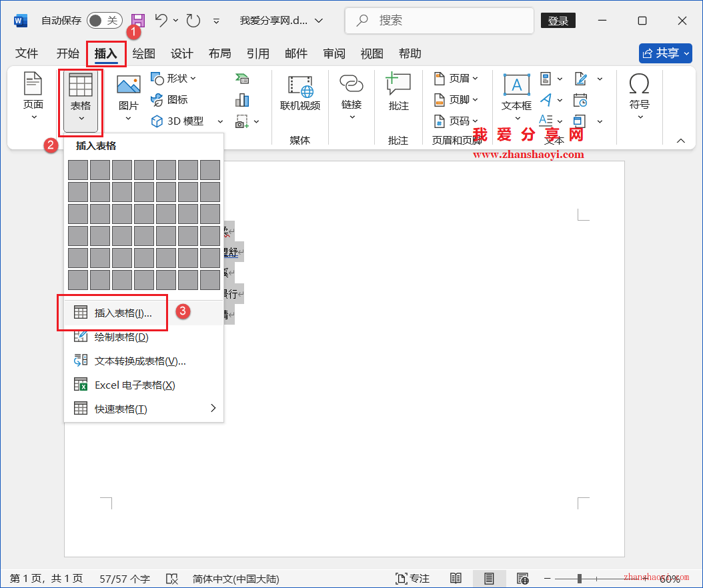703x588 pixels.
Task: Click the 登录 sign-in button
Action: [558, 21]
